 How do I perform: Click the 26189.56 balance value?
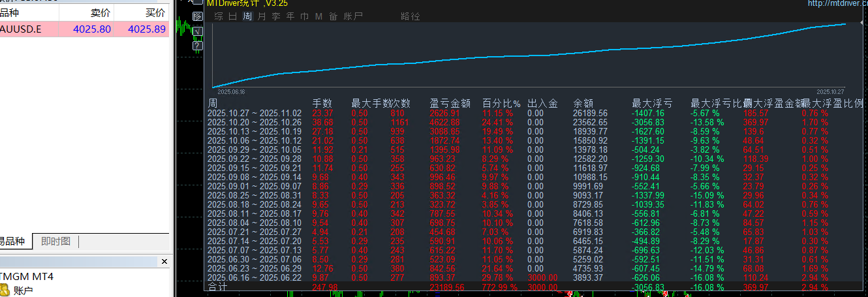(x=590, y=113)
